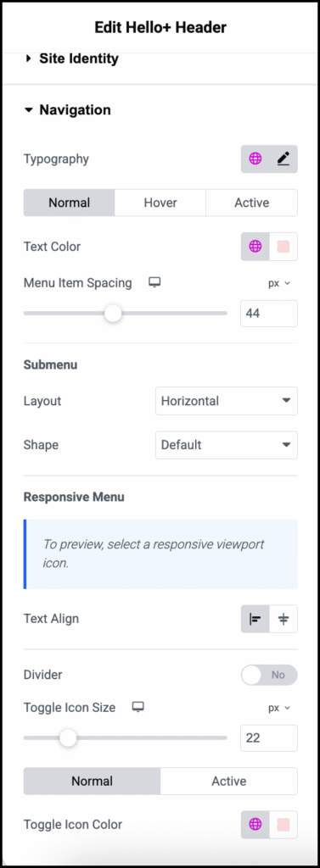Click the Typography global fonts globe icon

coord(255,159)
